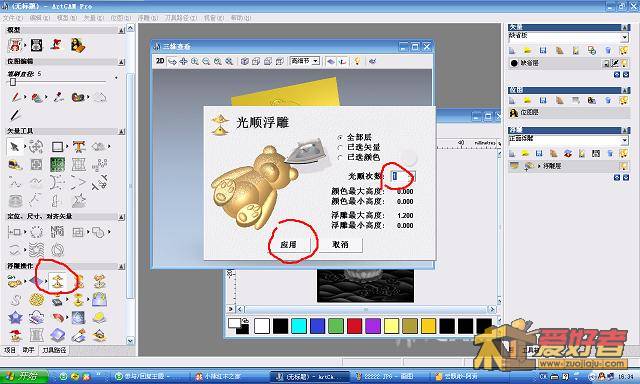The height and width of the screenshot is (384, 640).
Task: Click 2D view horizontal scrollbar right arrow
Action: pos(492,309)
